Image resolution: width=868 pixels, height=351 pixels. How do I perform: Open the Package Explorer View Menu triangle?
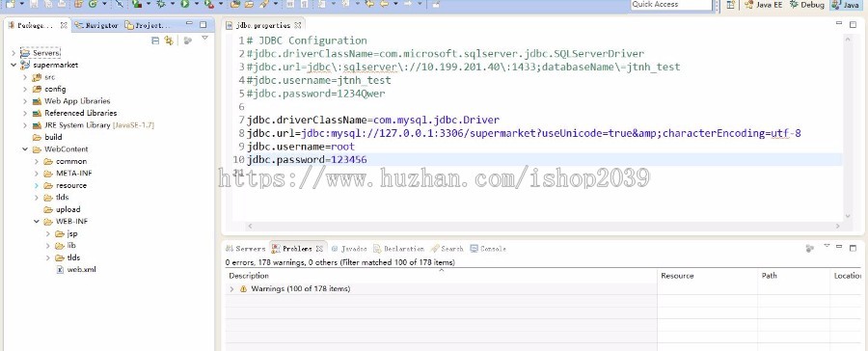pyautogui.click(x=204, y=39)
